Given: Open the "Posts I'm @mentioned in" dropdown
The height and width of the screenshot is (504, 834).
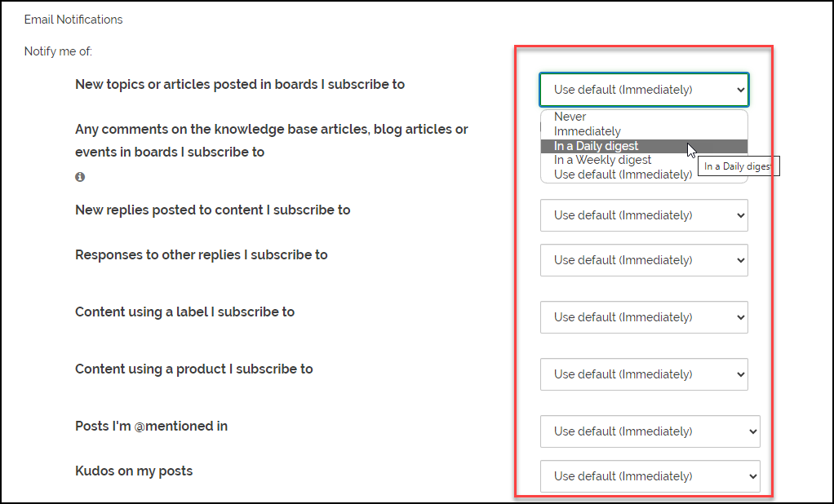Looking at the screenshot, I should pos(650,431).
